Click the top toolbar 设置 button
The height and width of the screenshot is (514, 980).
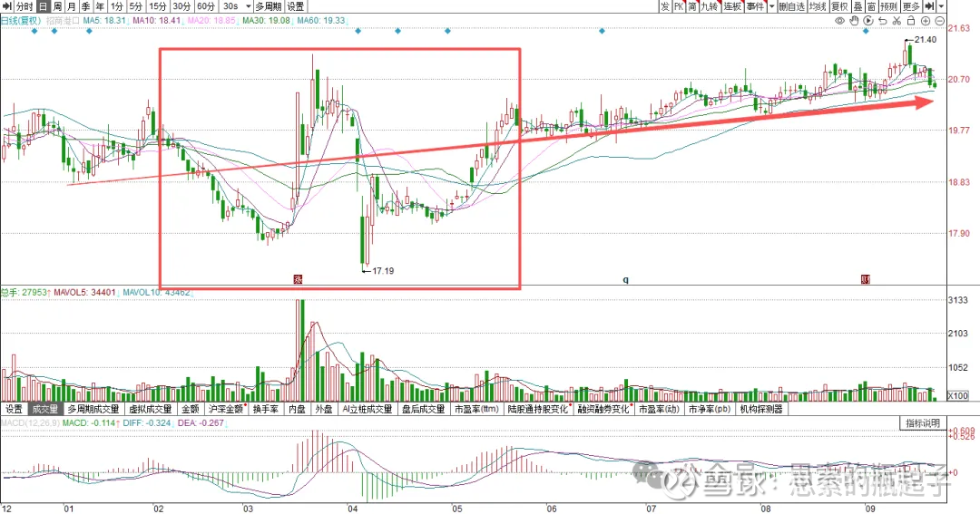(296, 6)
